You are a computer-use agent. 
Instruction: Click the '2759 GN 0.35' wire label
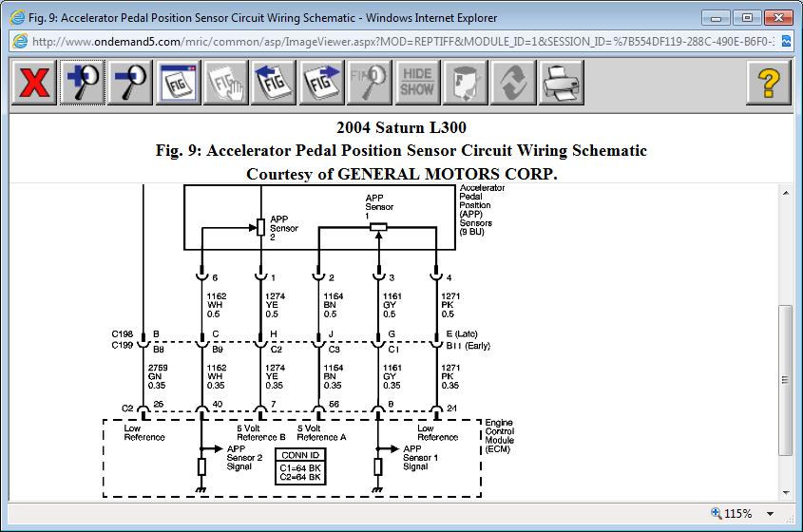(158, 376)
